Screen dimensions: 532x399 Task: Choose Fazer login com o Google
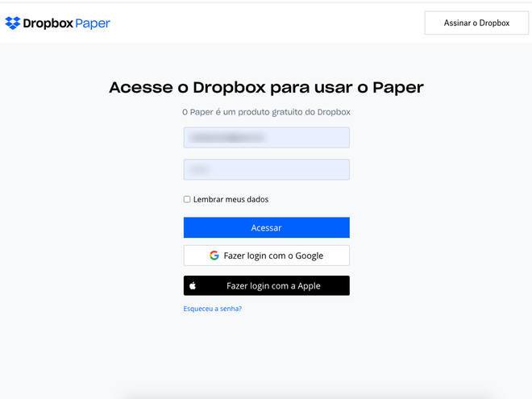click(266, 256)
